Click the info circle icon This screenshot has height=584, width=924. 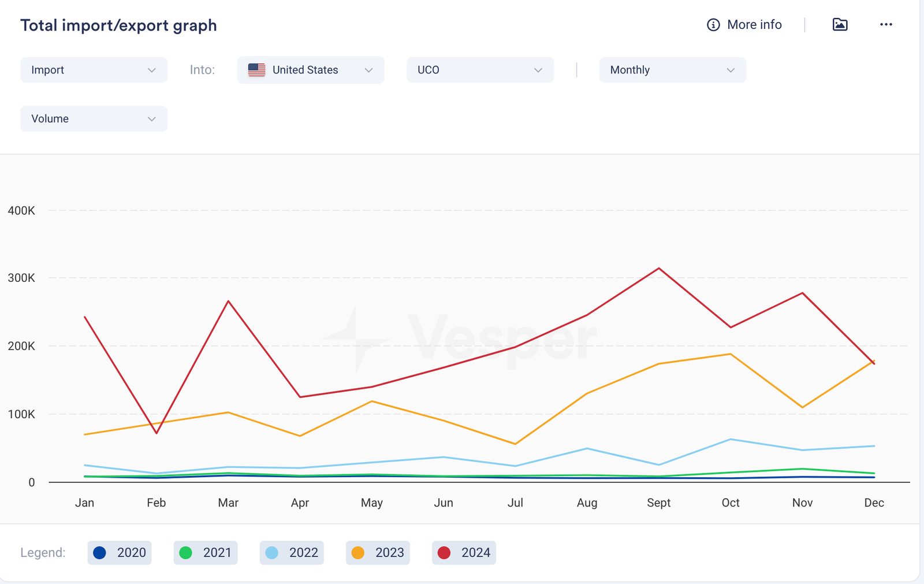[x=713, y=25]
